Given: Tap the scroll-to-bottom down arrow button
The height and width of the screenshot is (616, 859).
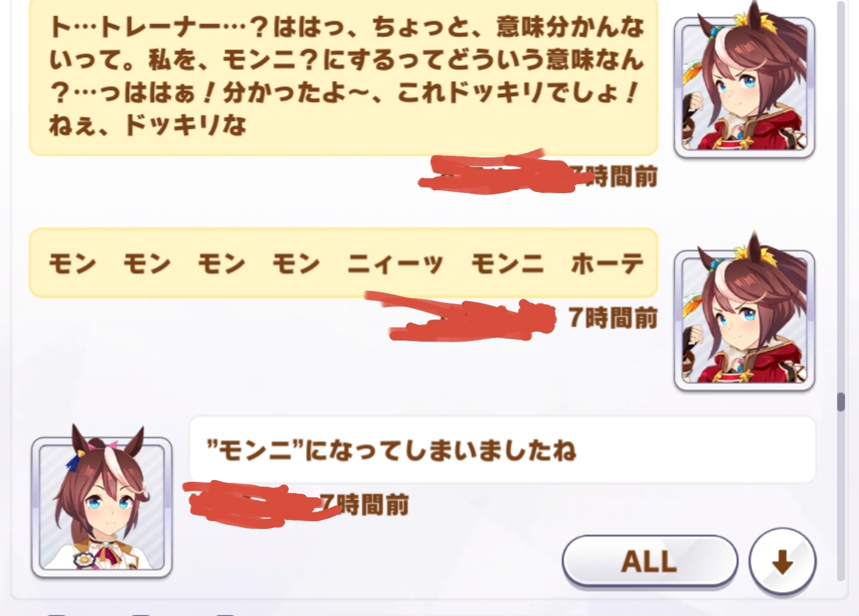Looking at the screenshot, I should [782, 562].
